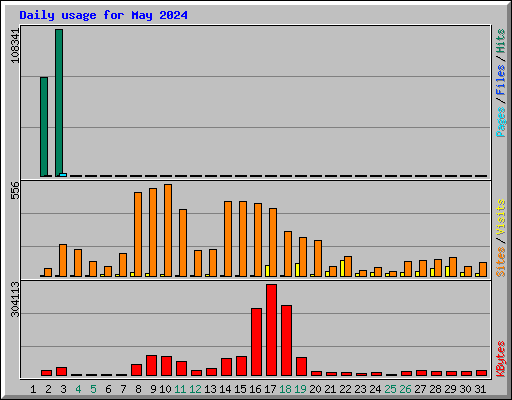
Task: Click the tallest red KBytes bar, day 17
Action: pos(271,330)
